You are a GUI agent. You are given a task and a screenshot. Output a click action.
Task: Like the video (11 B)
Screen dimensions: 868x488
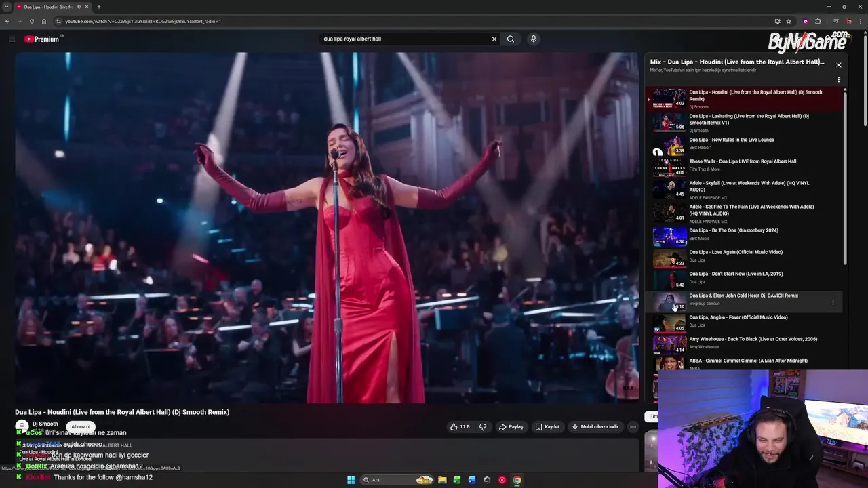(460, 427)
